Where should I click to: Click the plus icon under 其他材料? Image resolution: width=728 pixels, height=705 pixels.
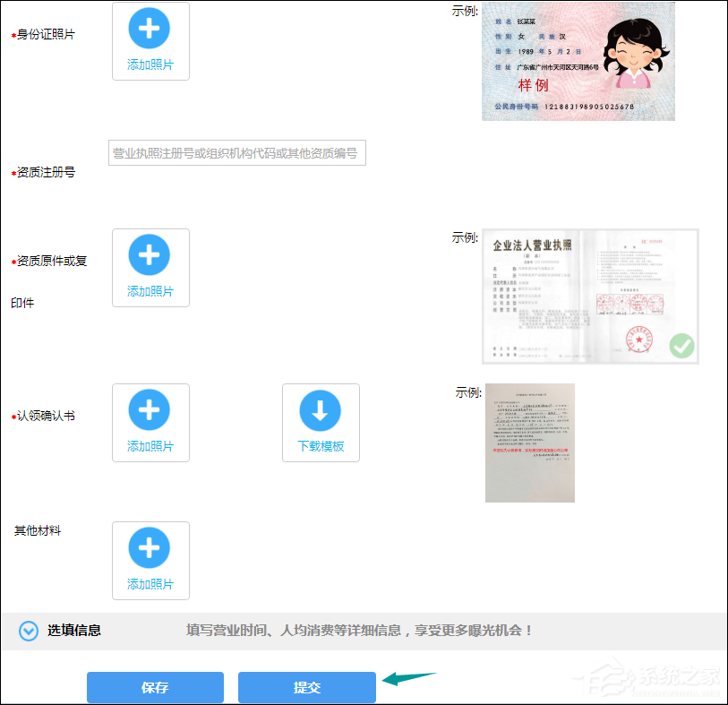(150, 548)
